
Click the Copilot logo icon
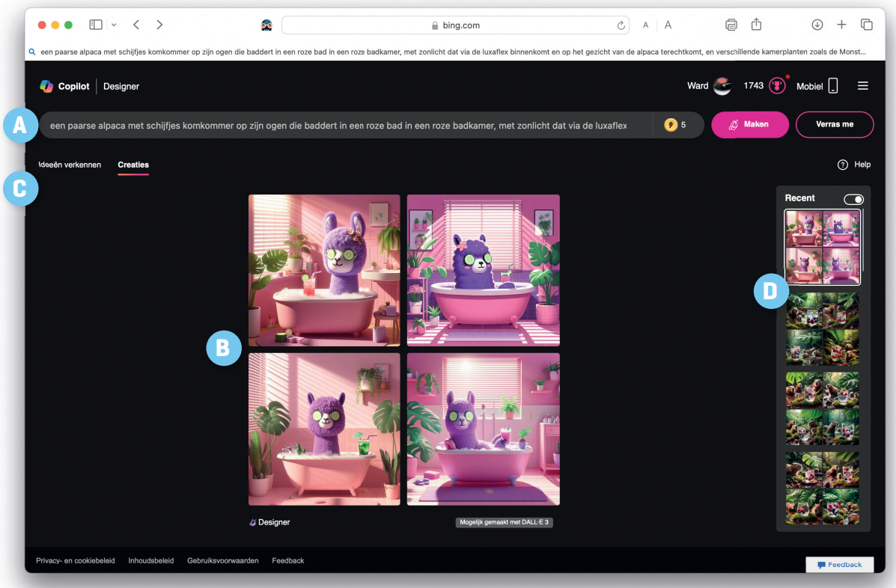[x=46, y=86]
